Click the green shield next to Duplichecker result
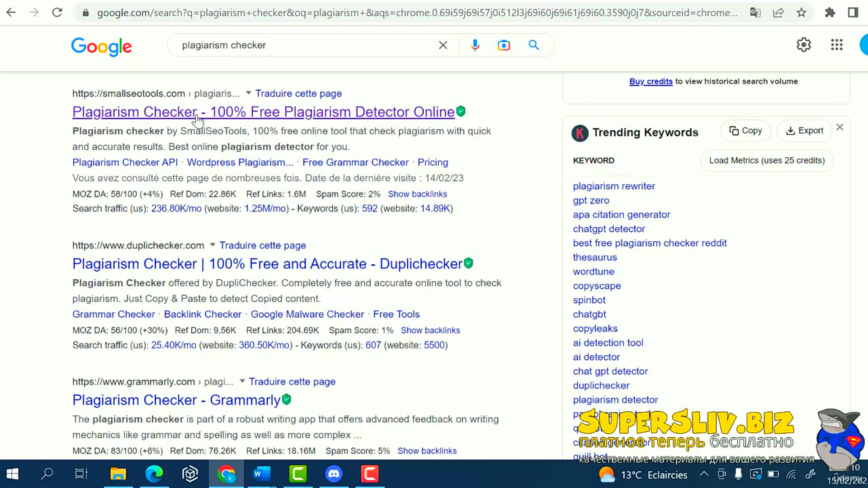Viewport: 868px width, 488px height. pyautogui.click(x=468, y=263)
